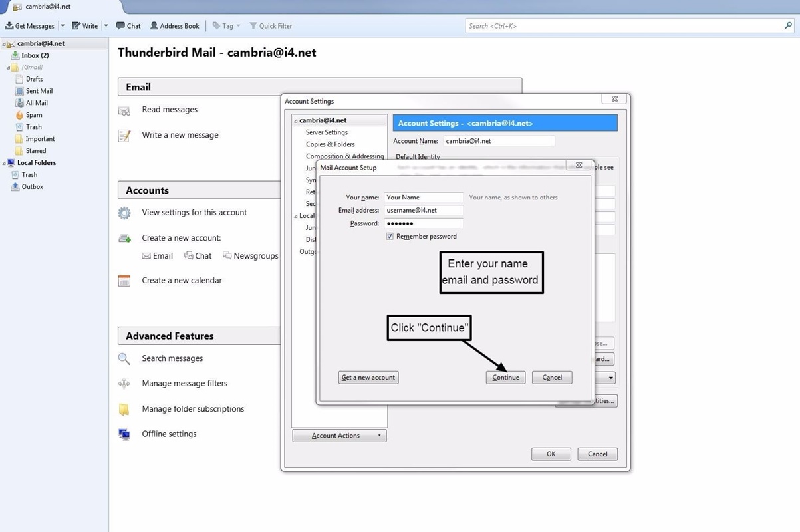
Task: Click the account settings gear icon
Action: click(x=124, y=213)
